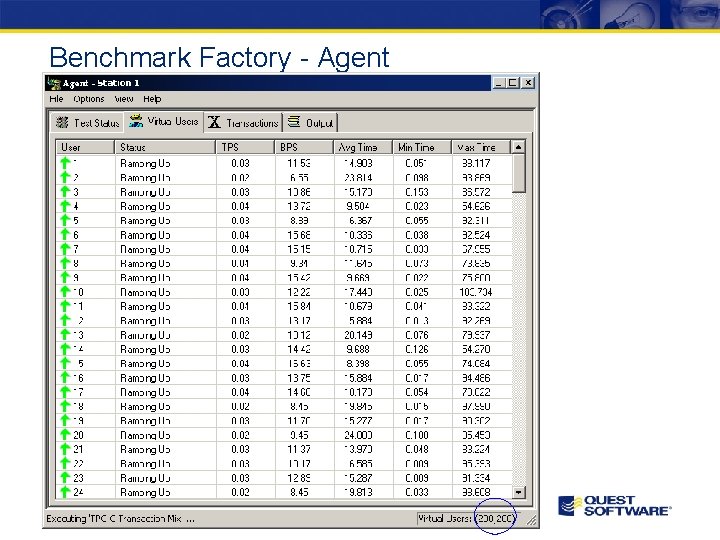This screenshot has width=720, height=540.
Task: Select the Ramping Up status of user 4
Action: coord(145,206)
